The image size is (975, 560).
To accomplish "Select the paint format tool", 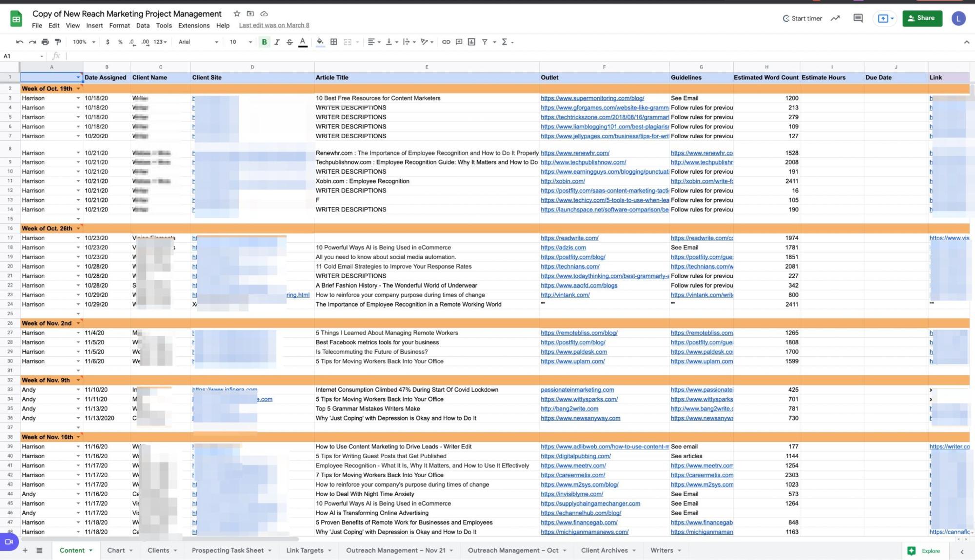I will [x=58, y=42].
